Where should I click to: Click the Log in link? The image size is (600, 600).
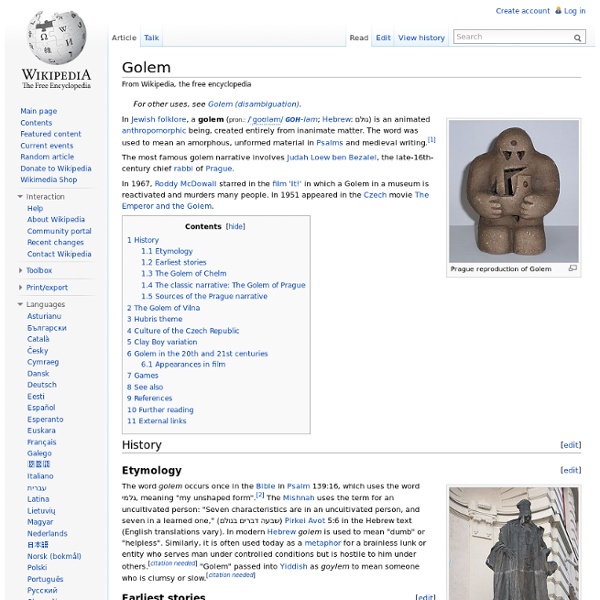coord(574,11)
